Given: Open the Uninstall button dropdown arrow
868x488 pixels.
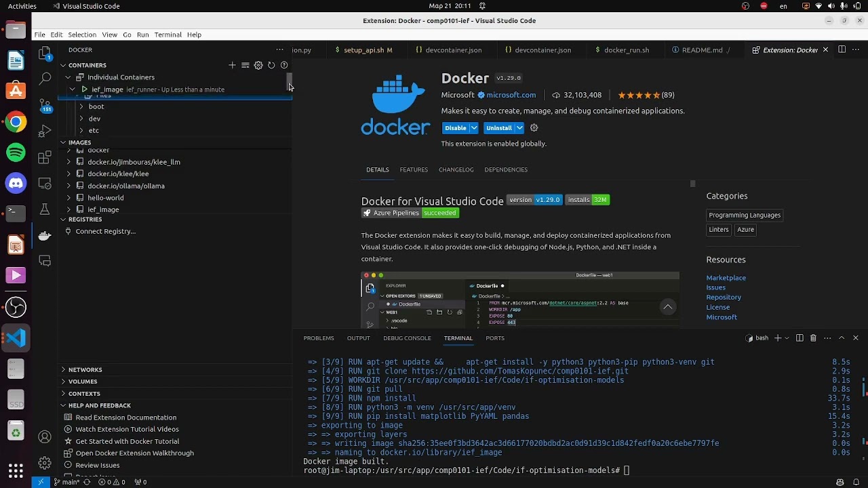Looking at the screenshot, I should [519, 127].
